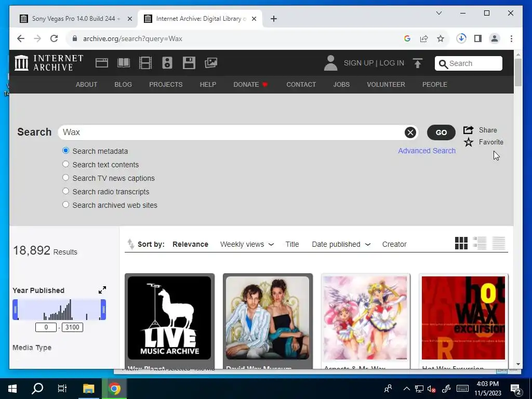Select Search metadata option
532x399 pixels.
pyautogui.click(x=66, y=151)
